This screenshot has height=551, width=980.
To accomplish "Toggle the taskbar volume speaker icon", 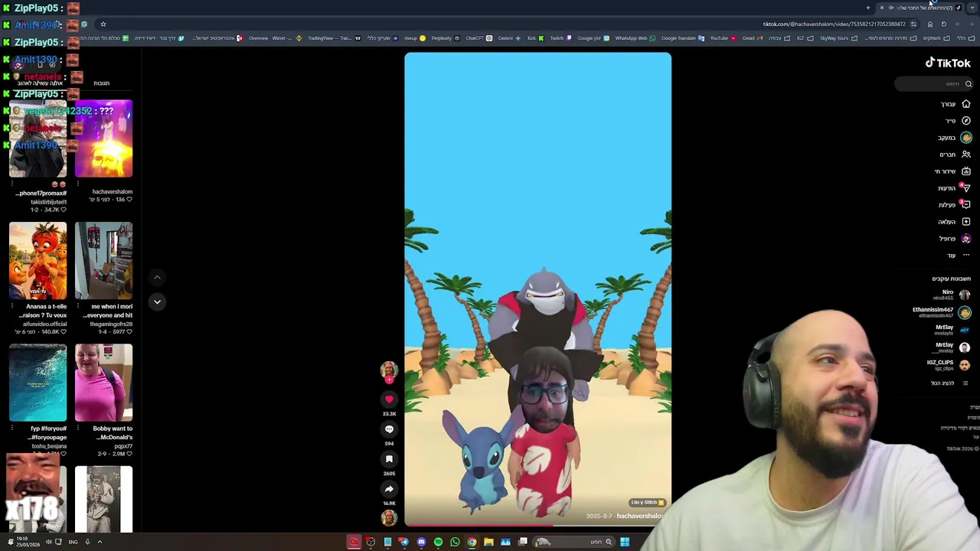I will pos(48,542).
